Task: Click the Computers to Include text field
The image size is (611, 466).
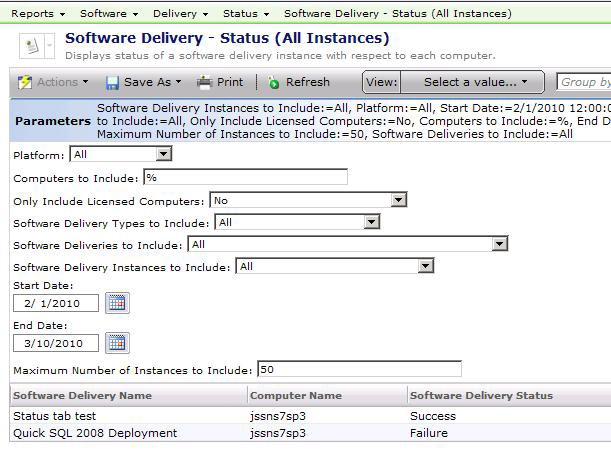Action: coord(245,177)
